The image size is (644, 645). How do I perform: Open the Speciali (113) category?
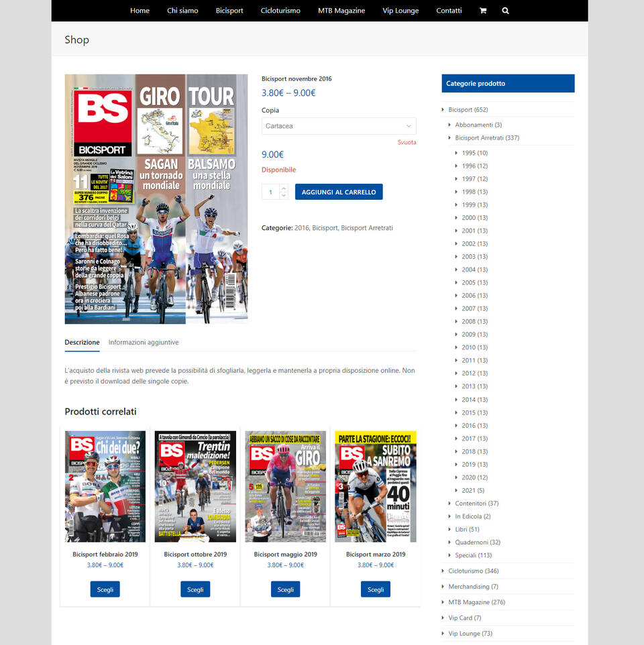(473, 555)
